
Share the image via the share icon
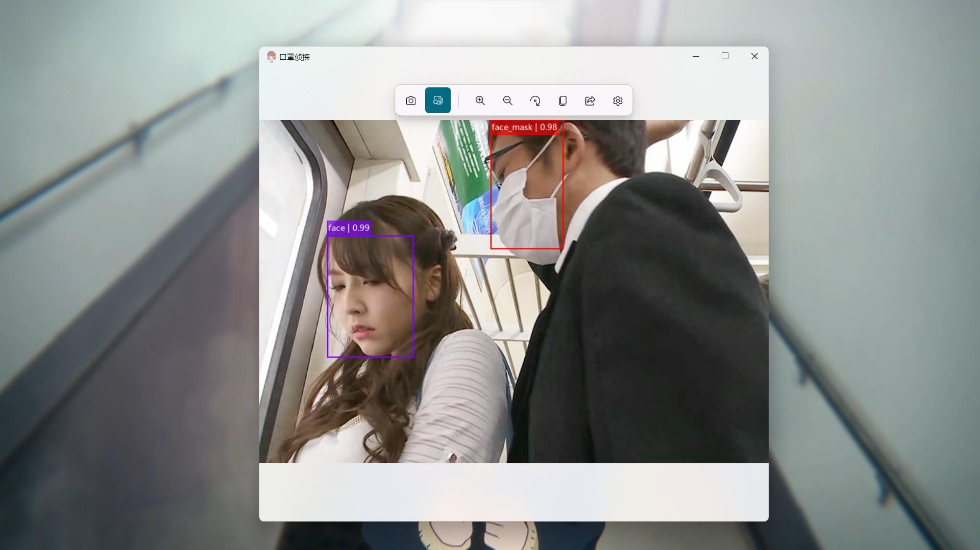point(591,101)
